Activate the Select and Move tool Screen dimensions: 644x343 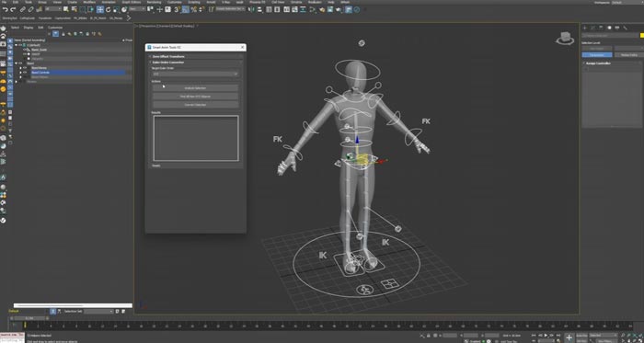pos(99,9)
